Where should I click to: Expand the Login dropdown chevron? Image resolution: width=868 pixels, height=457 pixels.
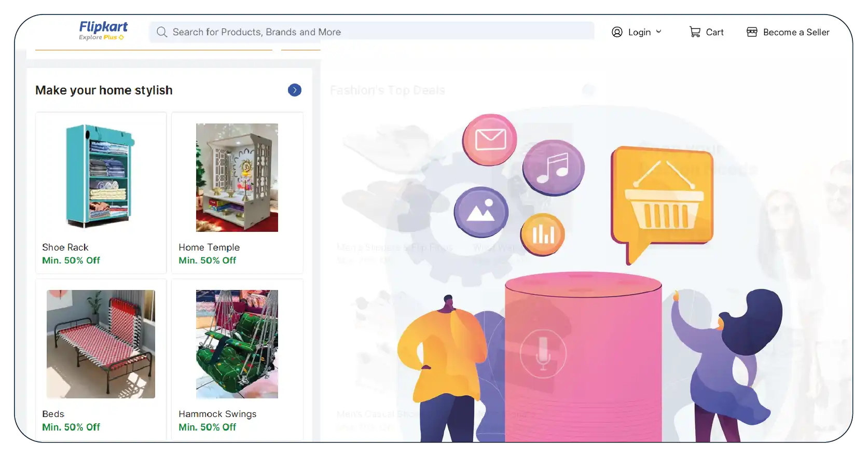coord(659,32)
